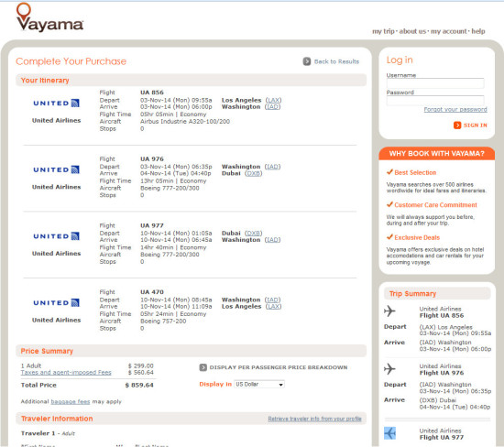Image resolution: width=504 pixels, height=447 pixels.
Task: Click the Your Itinerary section header
Action: pos(191,81)
